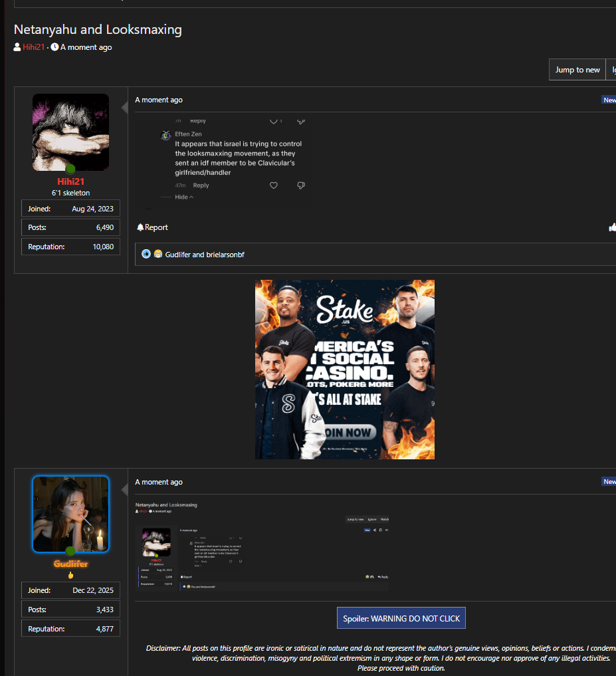Click the user icon next to Hihi21
Viewport: 616px width, 676px height.
pos(17,47)
